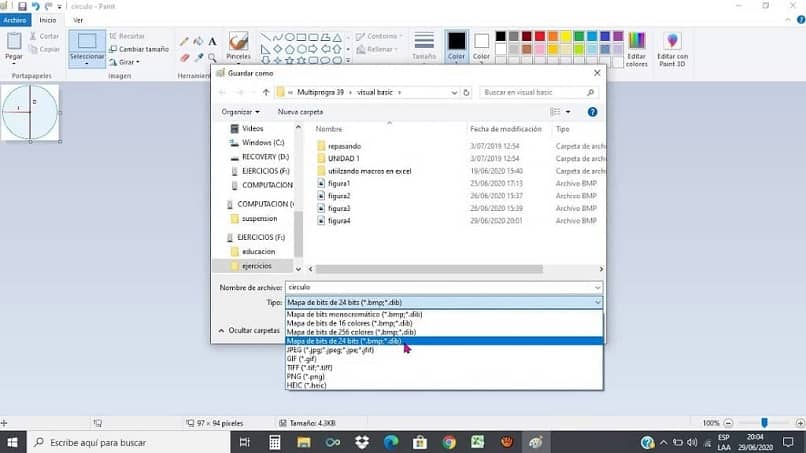Click the refresh icon beside the address bar
806x453 pixels.
click(x=466, y=93)
